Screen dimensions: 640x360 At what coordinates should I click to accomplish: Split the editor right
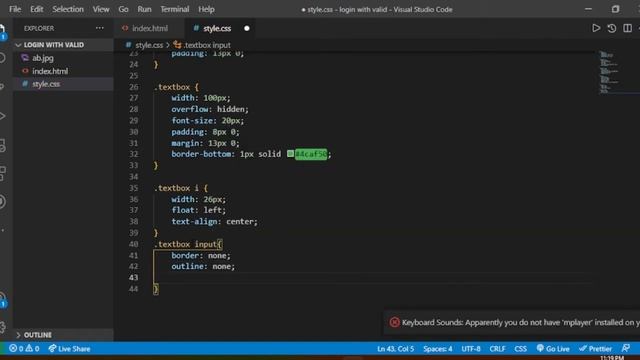627,28
